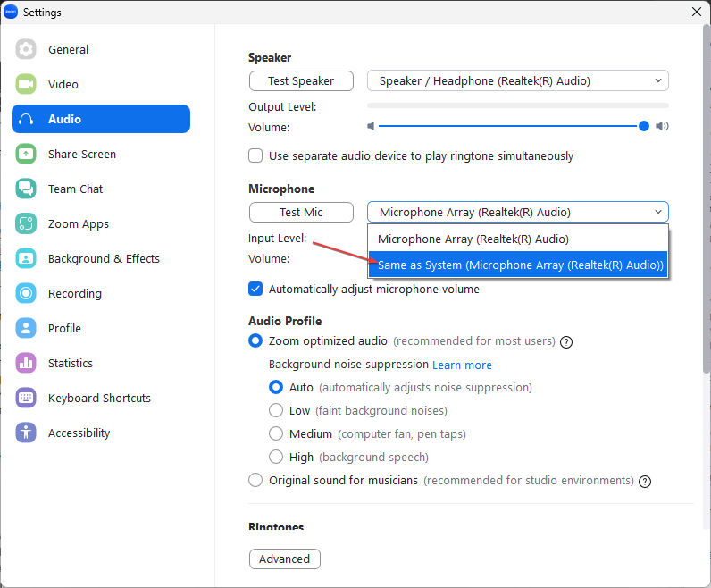This screenshot has height=588, width=711.
Task: Open Background & Effects icon
Action: (x=26, y=259)
